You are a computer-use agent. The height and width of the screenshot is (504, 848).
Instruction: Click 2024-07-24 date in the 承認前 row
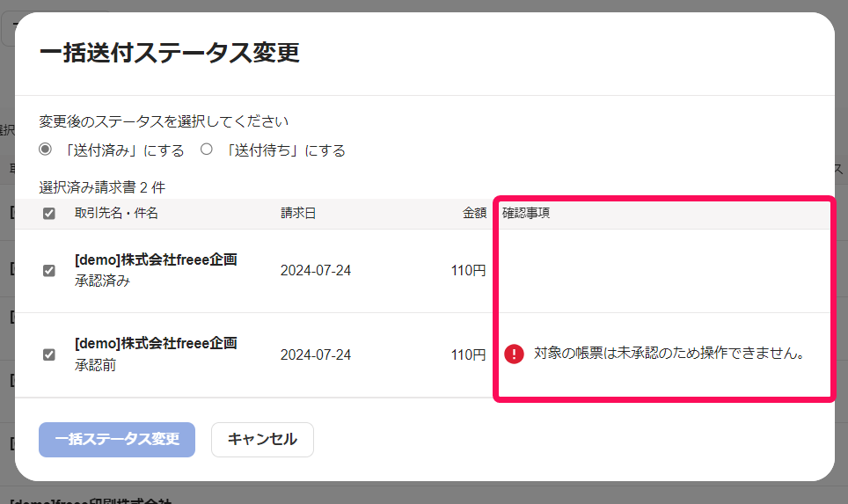[316, 354]
